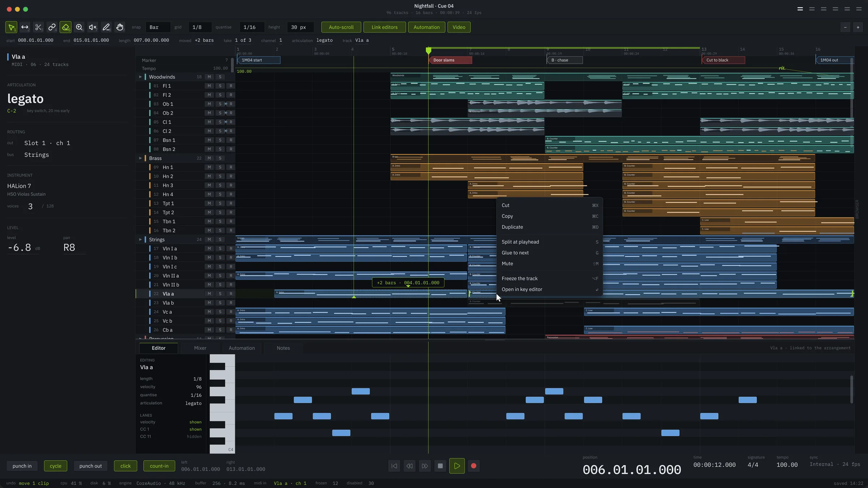Activate the eraser tool
This screenshot has height=488, width=868.
[x=65, y=27]
